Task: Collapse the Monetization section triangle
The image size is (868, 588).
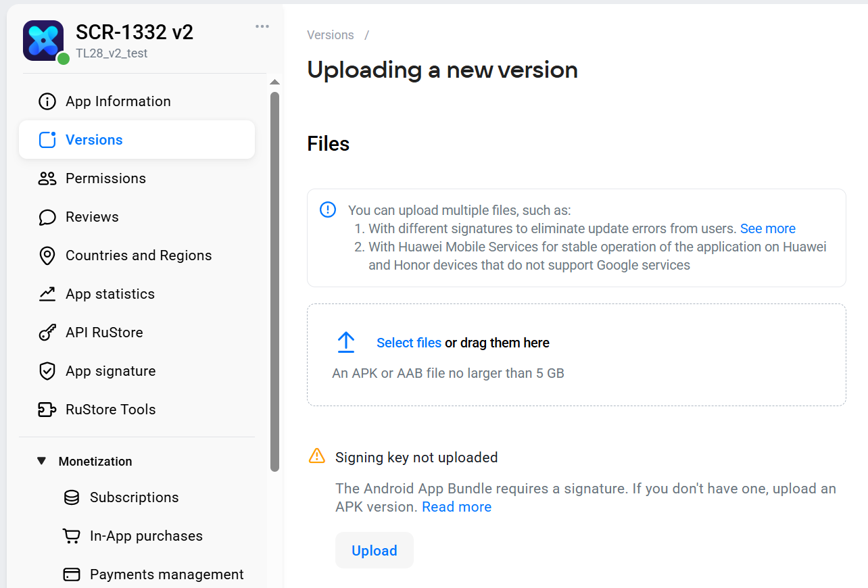Action: click(x=42, y=461)
